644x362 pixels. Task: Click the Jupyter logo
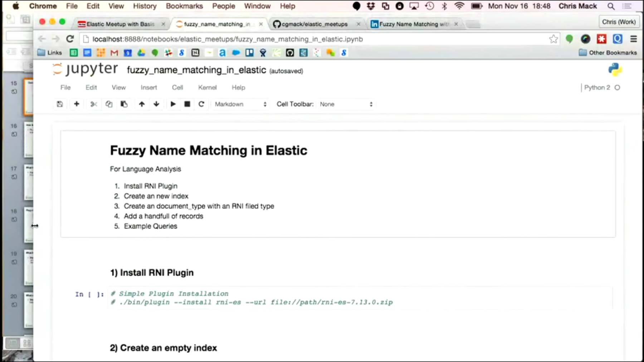tap(85, 69)
